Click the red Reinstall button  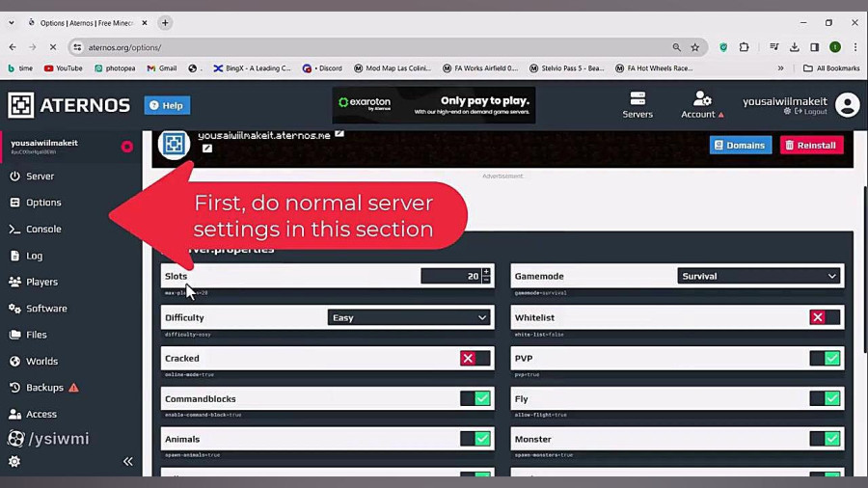811,145
